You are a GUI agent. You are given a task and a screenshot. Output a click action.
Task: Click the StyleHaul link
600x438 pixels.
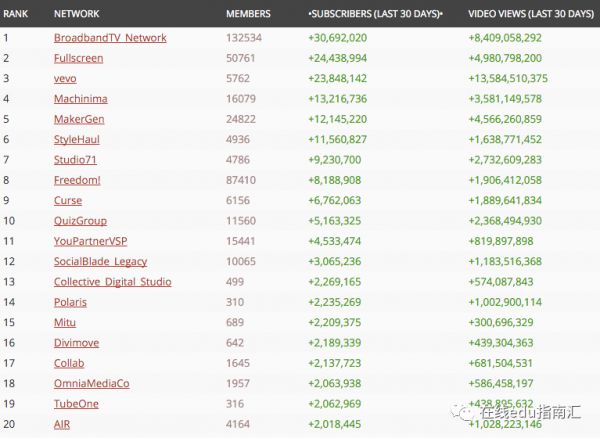pyautogui.click(x=77, y=139)
